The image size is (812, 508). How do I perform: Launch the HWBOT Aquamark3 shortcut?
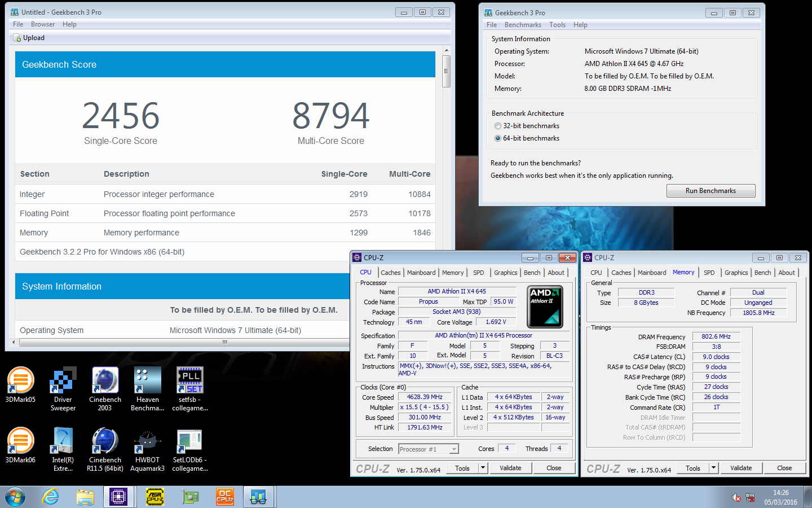point(147,449)
